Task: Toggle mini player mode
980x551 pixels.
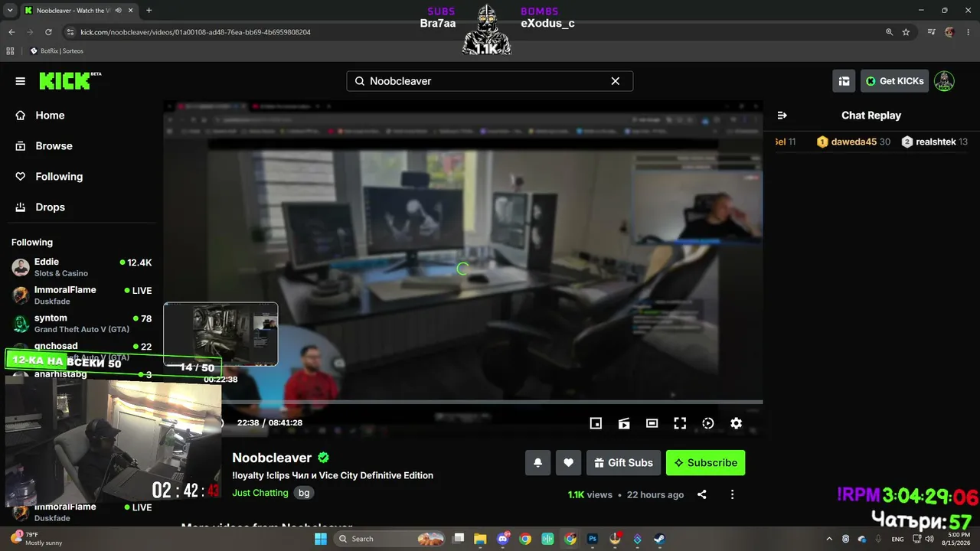Action: tap(596, 423)
